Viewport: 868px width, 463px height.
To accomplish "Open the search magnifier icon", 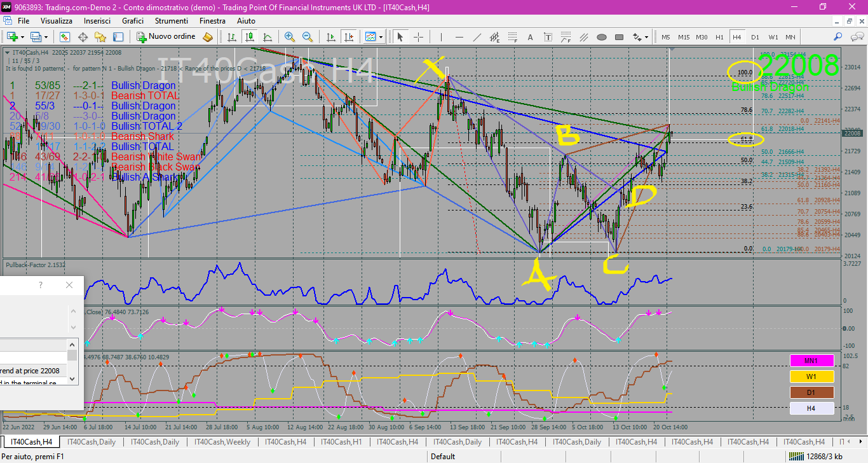I will pos(837,37).
